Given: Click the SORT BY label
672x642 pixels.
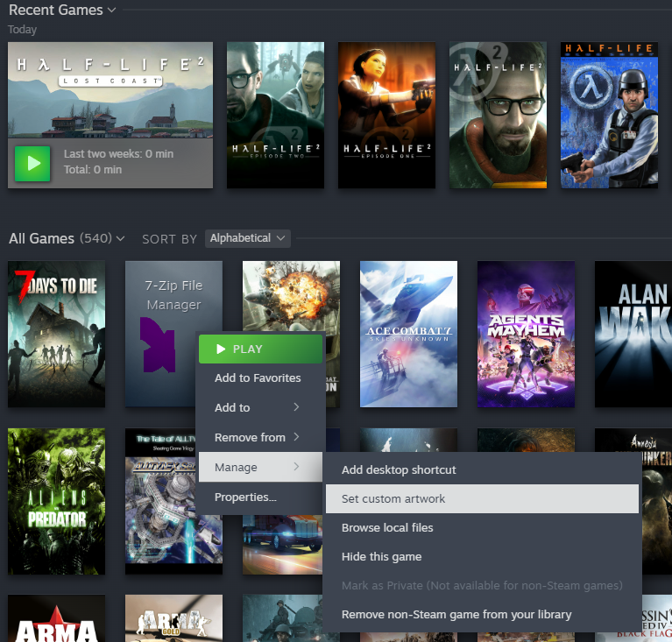Looking at the screenshot, I should [x=169, y=239].
